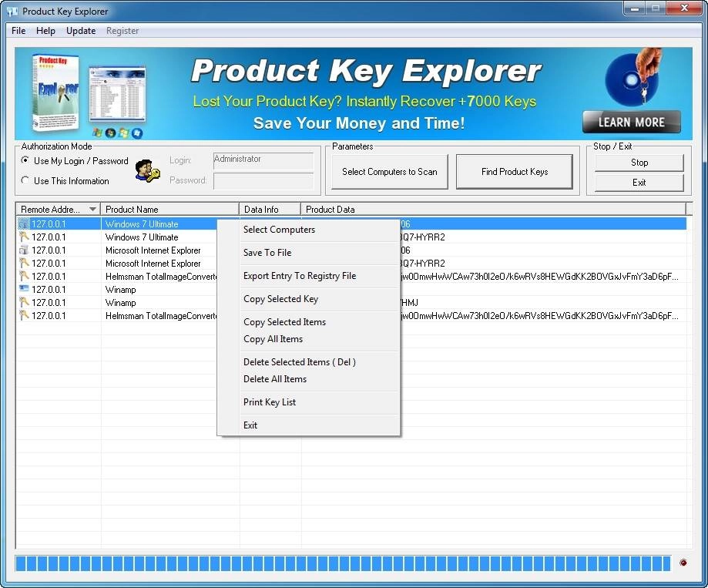708x588 pixels.
Task: Click key icon of second Windows 7 Ultimate row
Action: (24, 237)
